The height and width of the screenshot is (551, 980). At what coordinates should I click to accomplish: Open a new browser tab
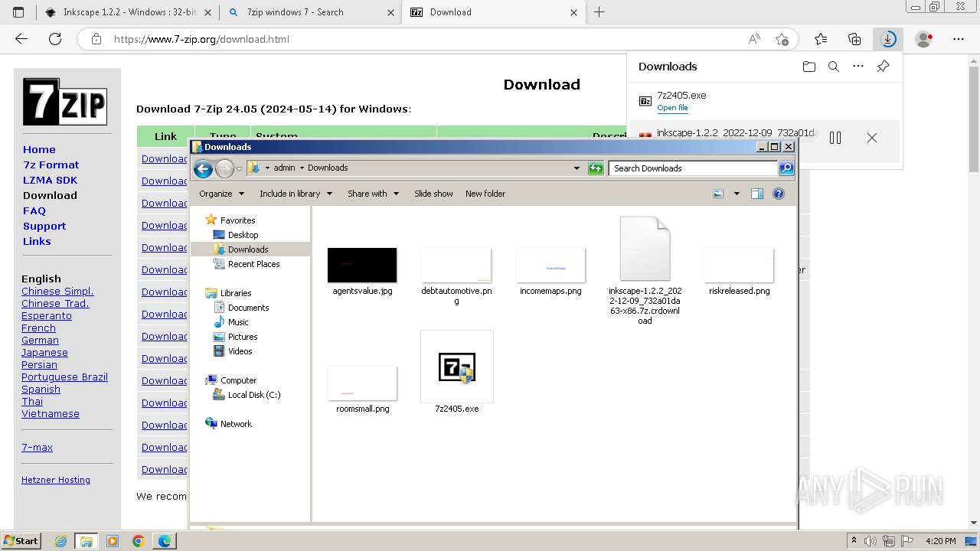point(599,12)
